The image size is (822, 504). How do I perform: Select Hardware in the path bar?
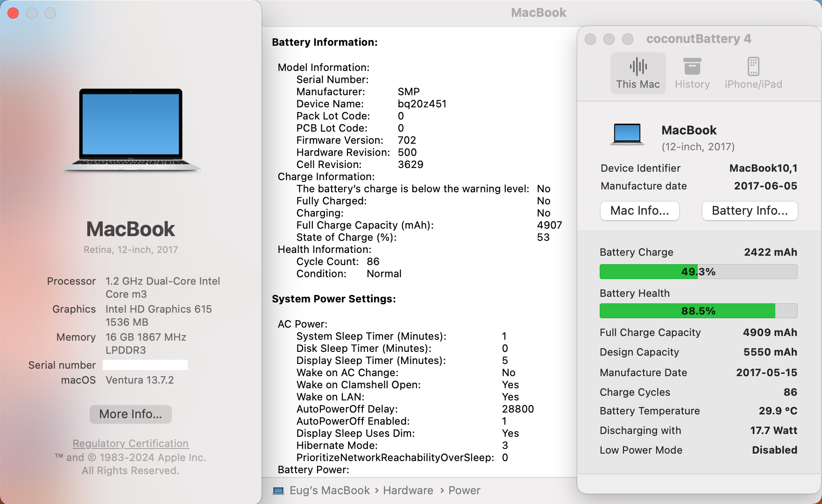(408, 490)
